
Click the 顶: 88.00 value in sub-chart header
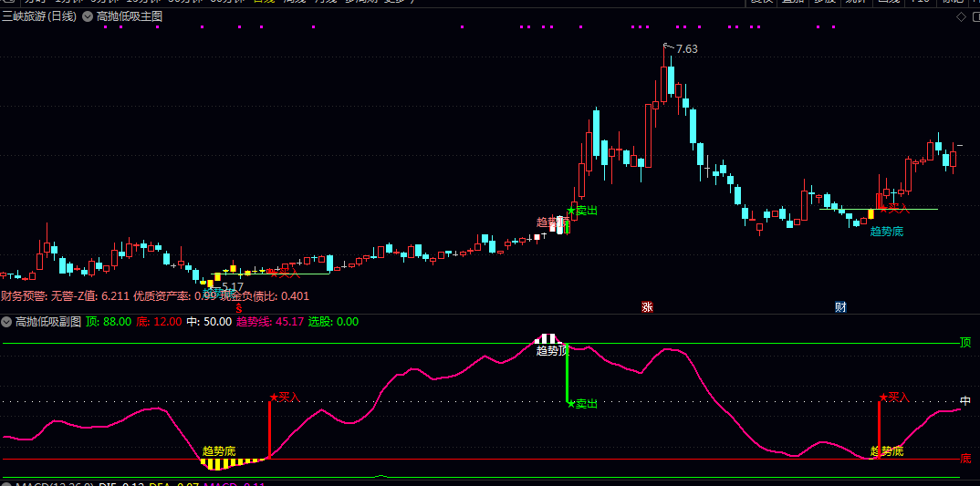[x=109, y=323]
